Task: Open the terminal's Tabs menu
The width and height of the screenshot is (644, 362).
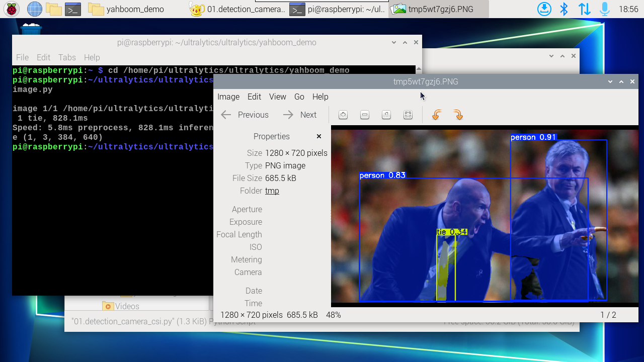Action: [67, 57]
